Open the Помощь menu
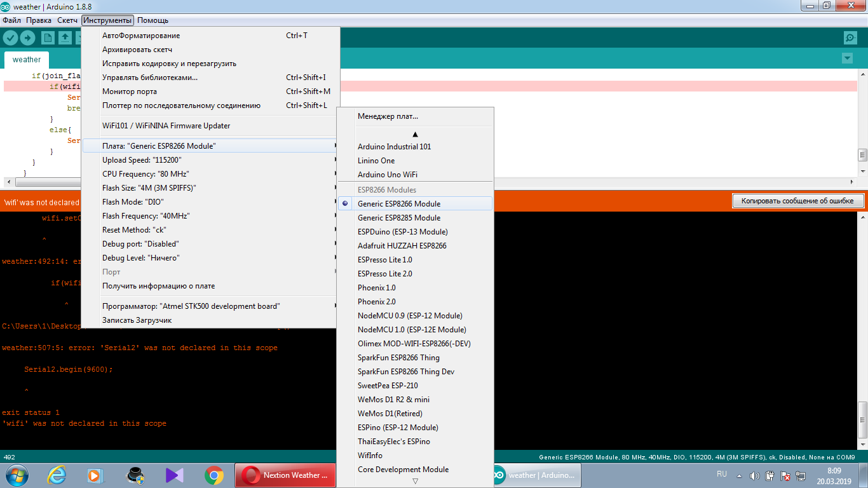Viewport: 868px width, 488px height. 153,20
